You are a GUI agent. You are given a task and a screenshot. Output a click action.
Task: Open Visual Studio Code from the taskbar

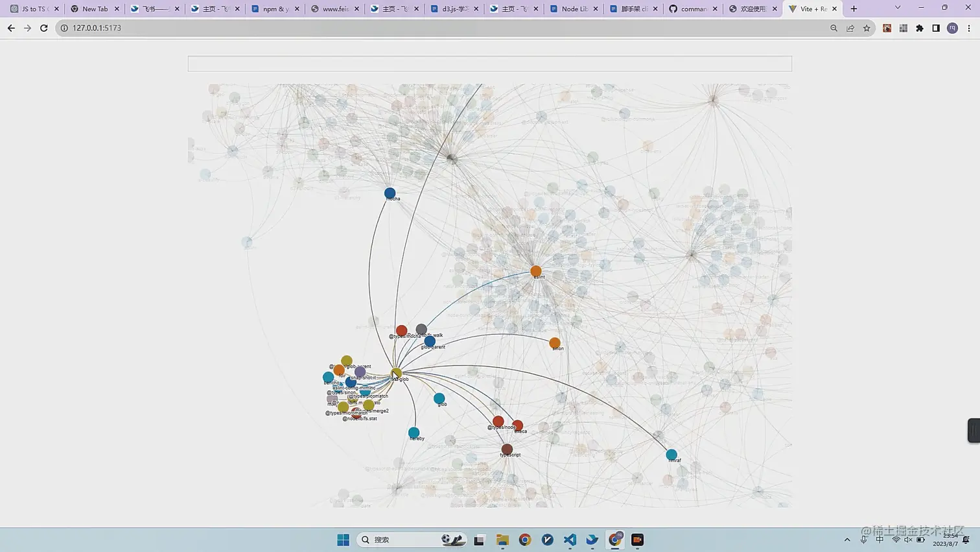pyautogui.click(x=570, y=540)
